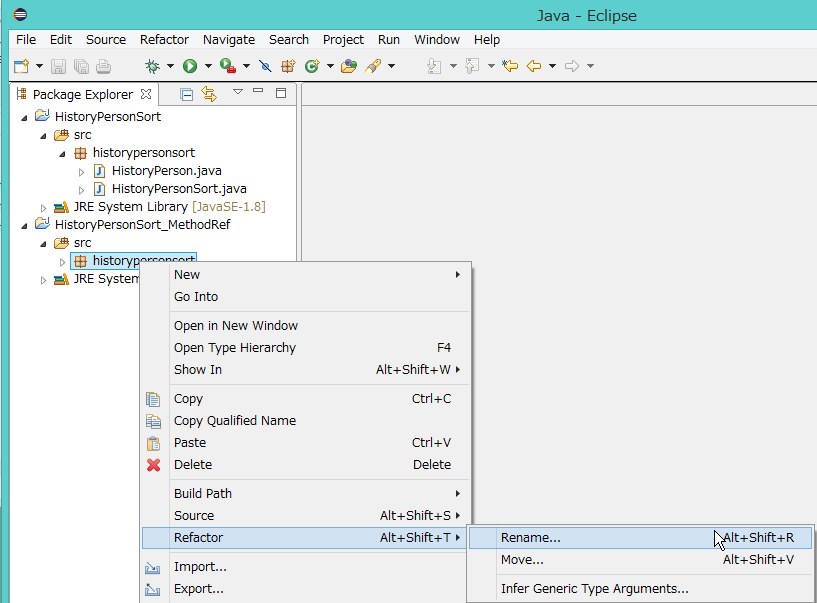
Task: Open the Debug configurations dropdown arrow
Action: tap(170, 66)
